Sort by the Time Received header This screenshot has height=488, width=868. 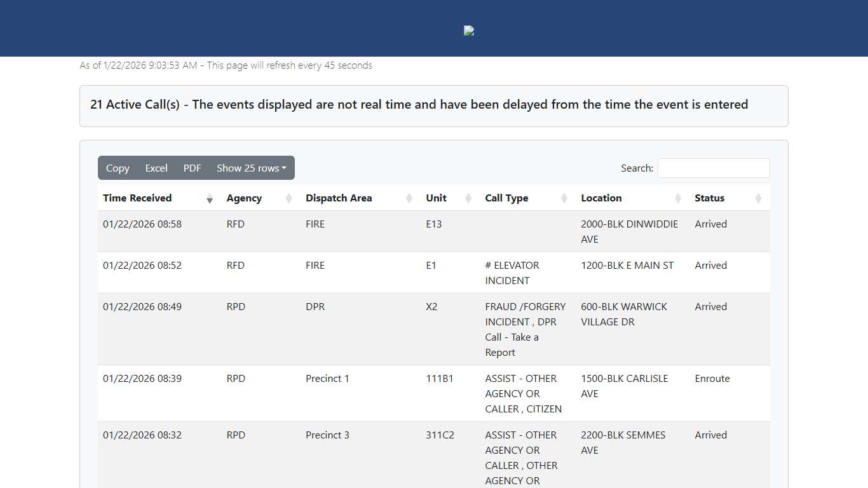(x=137, y=198)
